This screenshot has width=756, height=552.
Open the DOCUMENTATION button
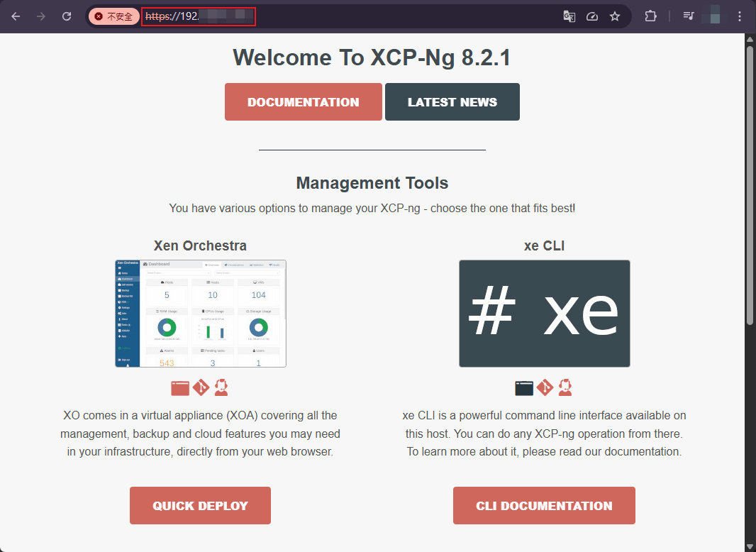(x=304, y=101)
